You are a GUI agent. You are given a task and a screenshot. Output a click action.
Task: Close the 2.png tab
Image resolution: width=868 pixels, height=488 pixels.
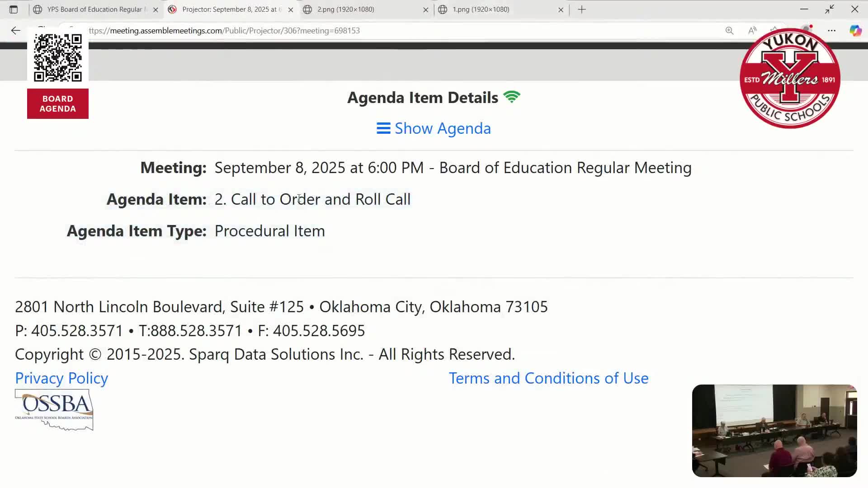pos(425,9)
